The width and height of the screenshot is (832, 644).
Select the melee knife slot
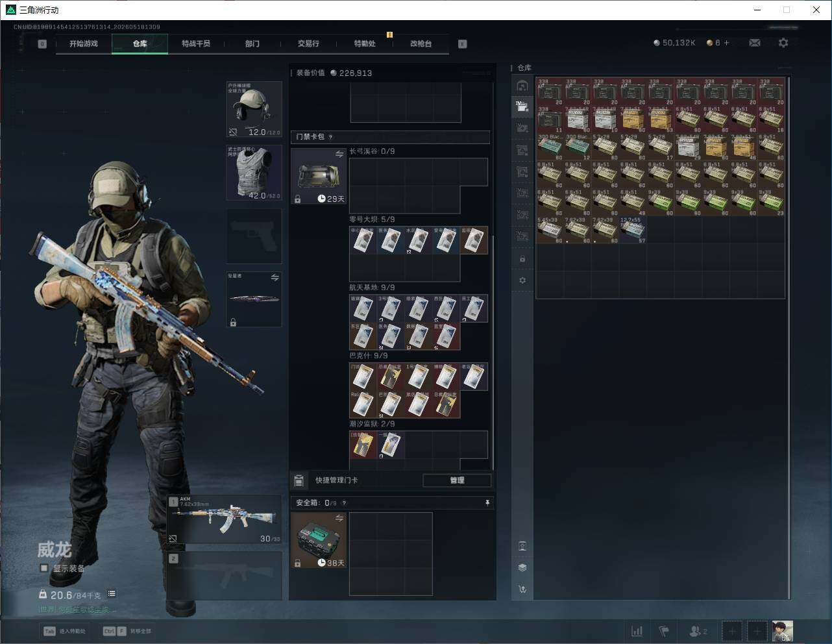[254, 299]
